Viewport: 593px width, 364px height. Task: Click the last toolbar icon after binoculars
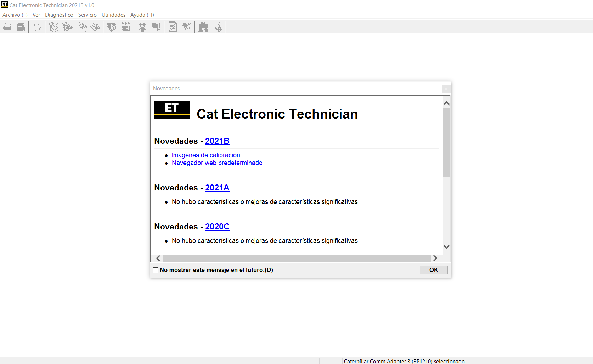point(218,27)
